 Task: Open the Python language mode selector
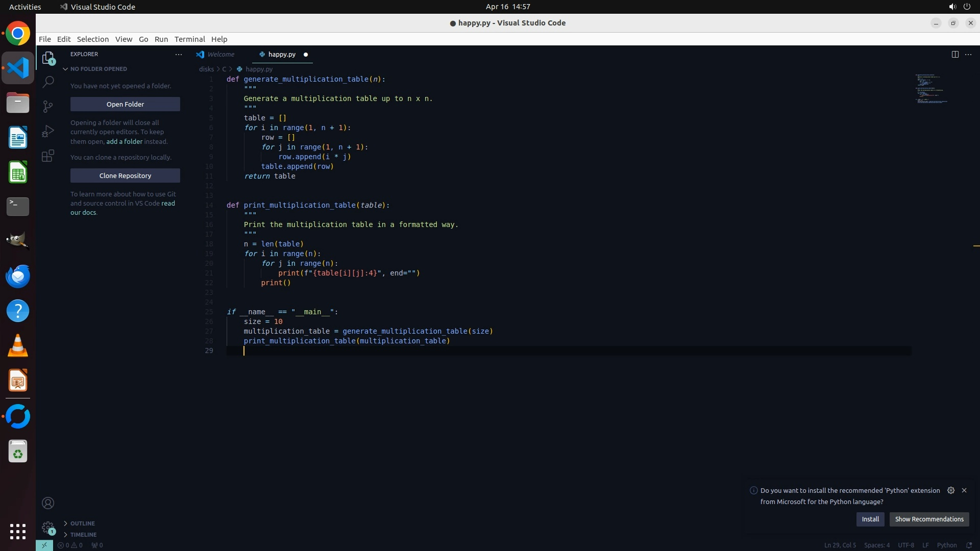click(946, 545)
